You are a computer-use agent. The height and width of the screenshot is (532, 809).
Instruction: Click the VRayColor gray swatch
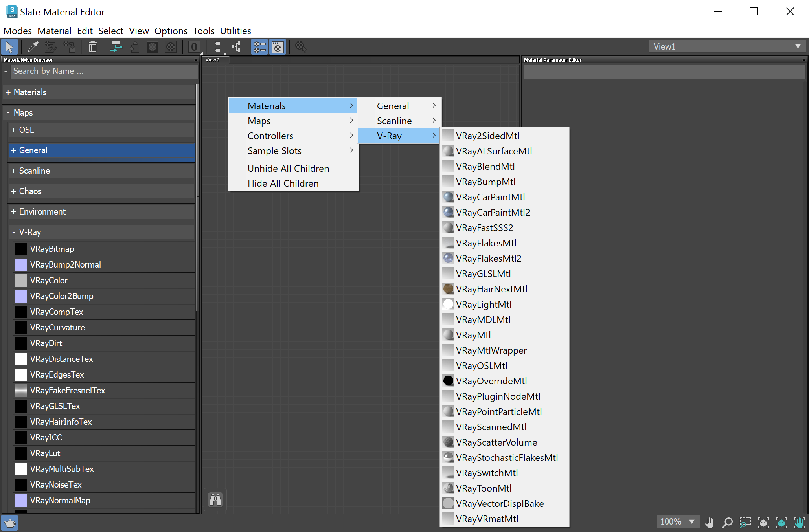point(20,280)
